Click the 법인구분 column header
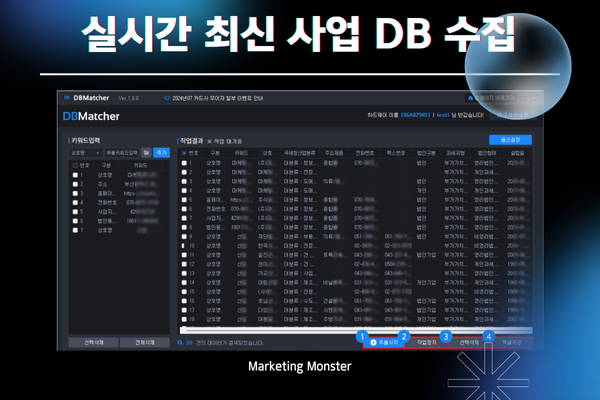Screen dimensions: 600x400 click(x=426, y=153)
